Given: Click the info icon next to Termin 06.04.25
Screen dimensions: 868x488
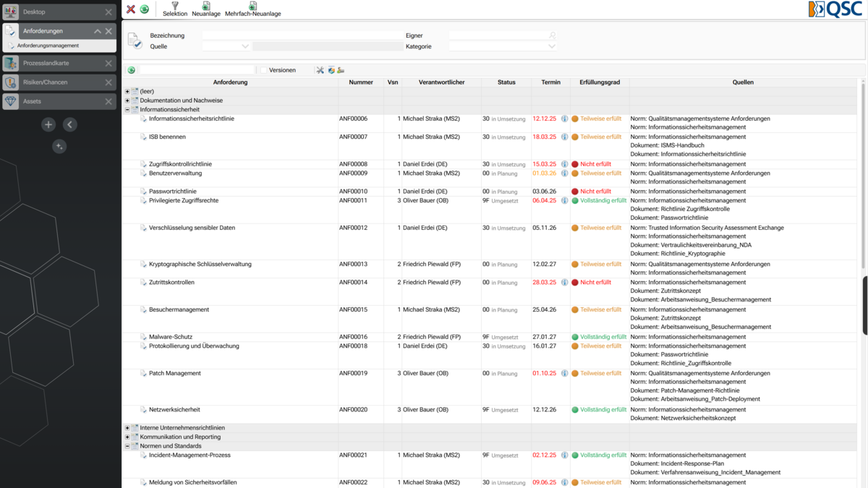Looking at the screenshot, I should coord(564,200).
